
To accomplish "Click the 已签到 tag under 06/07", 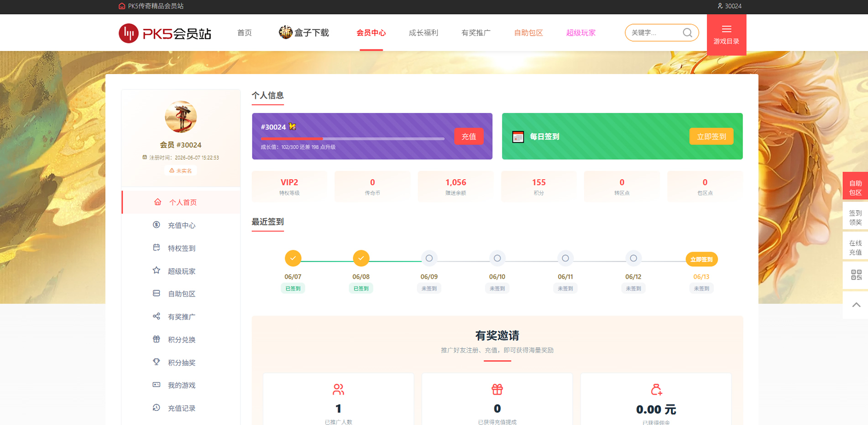I will point(293,288).
